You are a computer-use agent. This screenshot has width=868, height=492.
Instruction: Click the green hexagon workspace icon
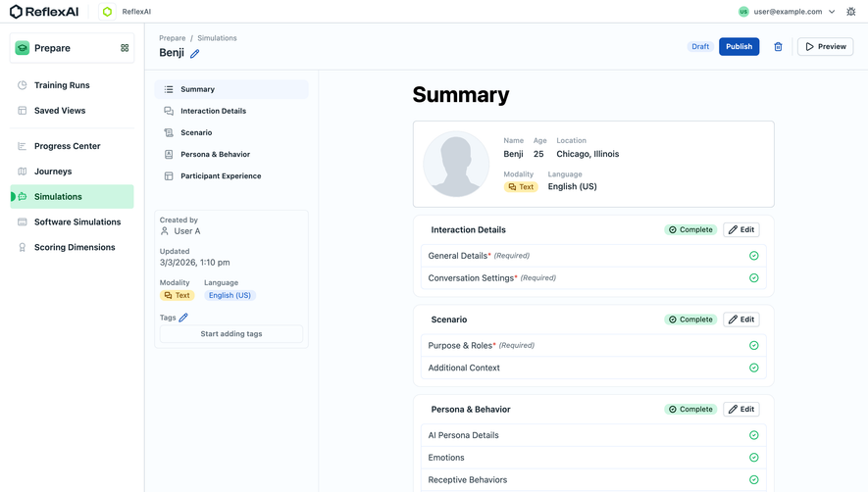coord(107,11)
